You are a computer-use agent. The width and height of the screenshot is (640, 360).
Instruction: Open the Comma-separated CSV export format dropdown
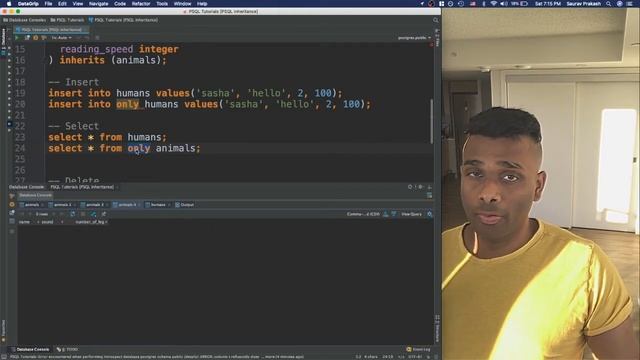tap(363, 214)
